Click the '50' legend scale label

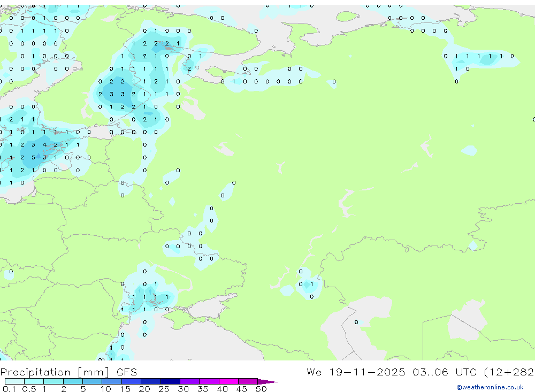(261, 389)
